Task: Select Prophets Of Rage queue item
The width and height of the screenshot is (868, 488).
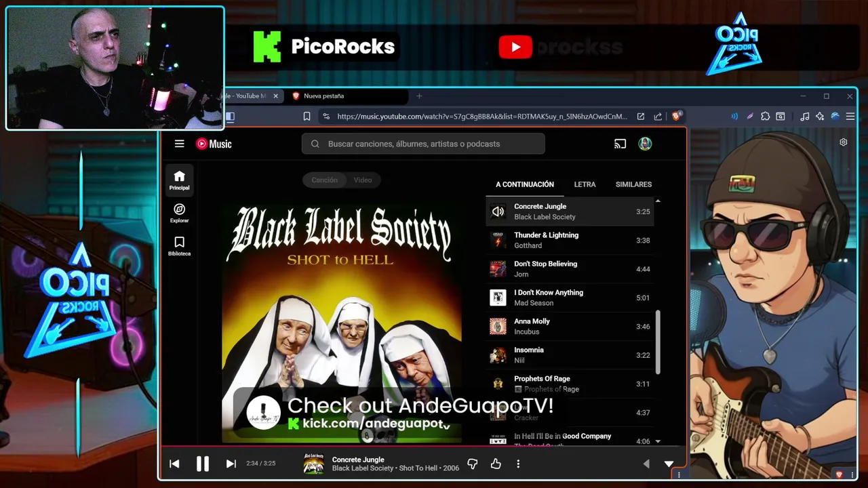Action: 570,384
